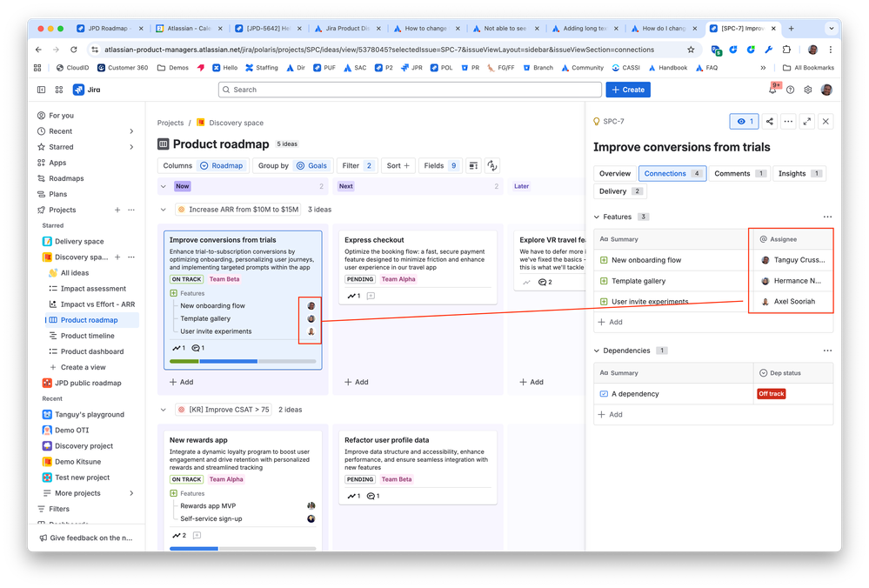Open the Columns Roadmap dropdown
This screenshot has width=869, height=588.
(x=203, y=166)
